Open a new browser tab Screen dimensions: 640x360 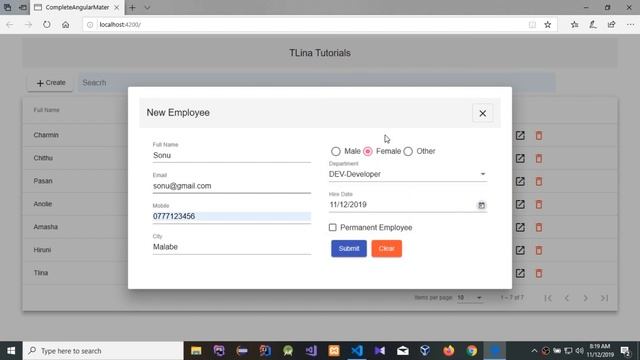[x=132, y=7]
